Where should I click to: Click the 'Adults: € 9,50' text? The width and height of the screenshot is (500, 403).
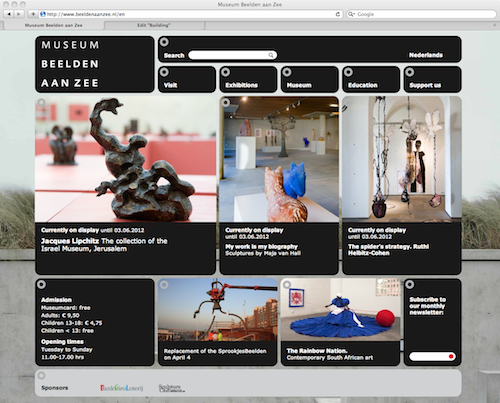coord(60,315)
